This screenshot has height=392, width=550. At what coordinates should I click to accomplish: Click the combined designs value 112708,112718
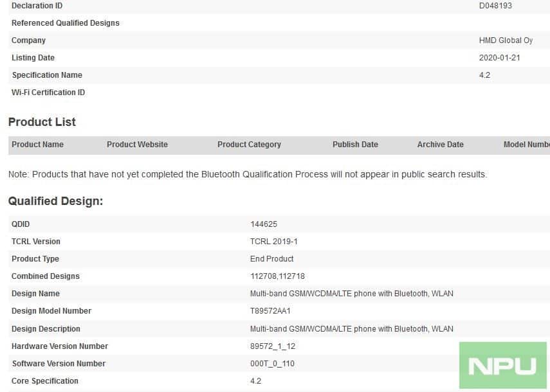coord(277,276)
